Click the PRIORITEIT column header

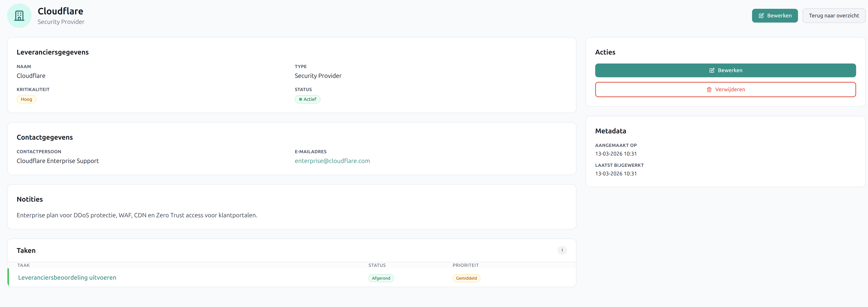pyautogui.click(x=465, y=265)
